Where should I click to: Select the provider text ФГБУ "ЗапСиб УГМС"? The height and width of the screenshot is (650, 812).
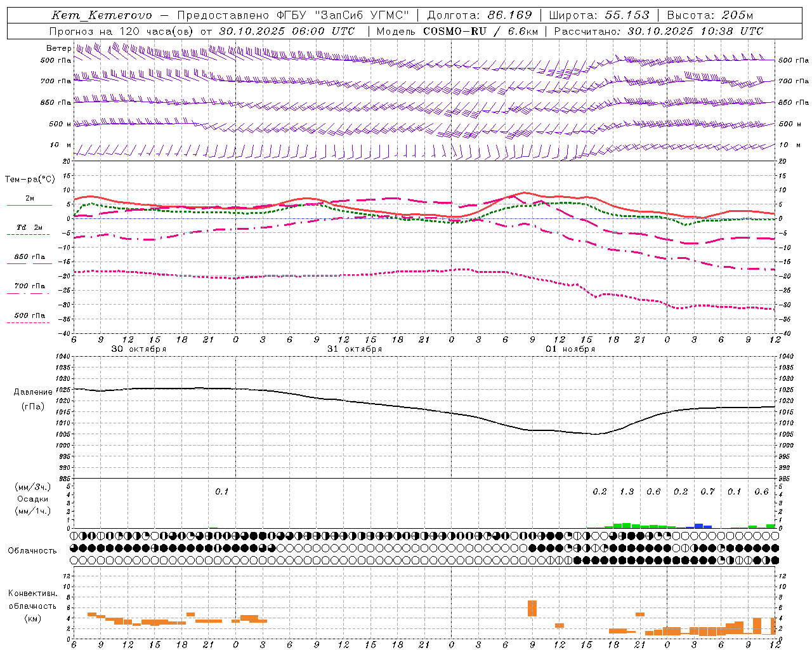click(344, 15)
